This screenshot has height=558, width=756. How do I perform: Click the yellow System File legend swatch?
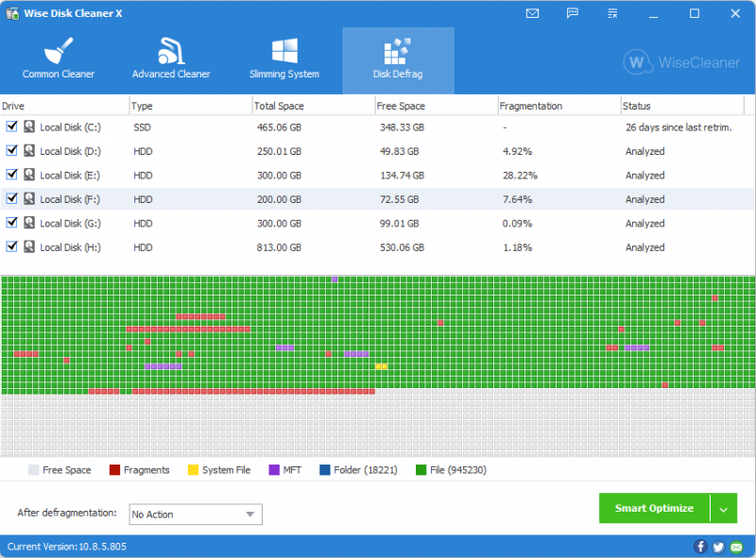193,470
